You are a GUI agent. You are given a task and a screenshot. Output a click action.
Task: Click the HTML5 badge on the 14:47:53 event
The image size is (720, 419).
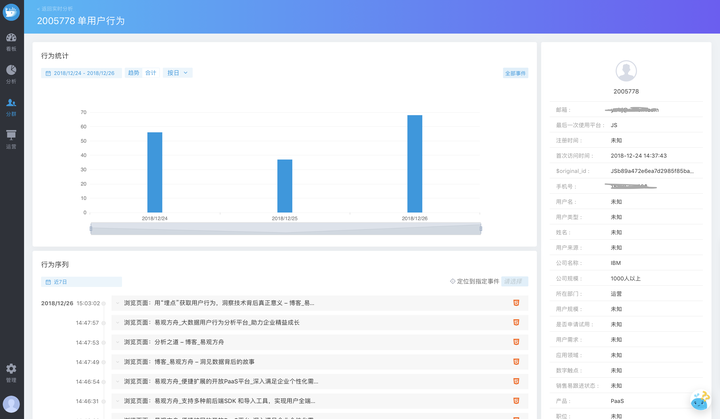(x=516, y=342)
